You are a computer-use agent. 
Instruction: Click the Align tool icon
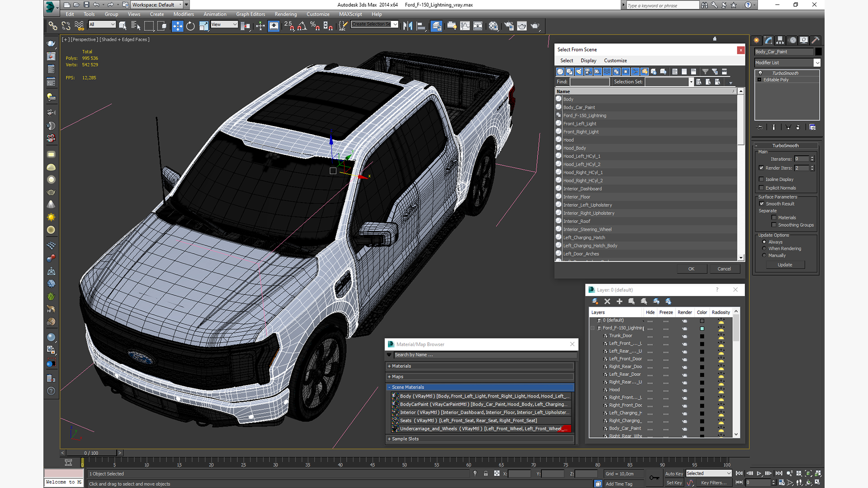point(421,26)
